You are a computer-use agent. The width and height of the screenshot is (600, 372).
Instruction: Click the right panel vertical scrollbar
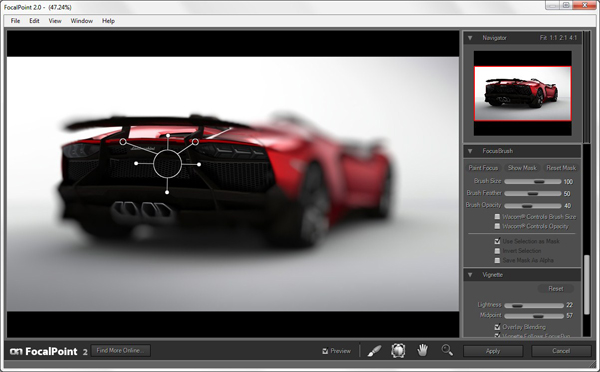(x=587, y=285)
